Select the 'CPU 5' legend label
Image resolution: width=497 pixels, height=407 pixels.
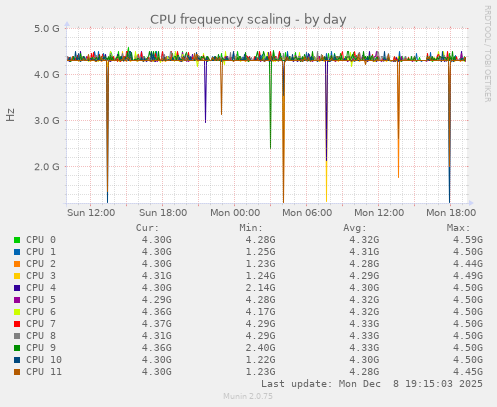[41, 300]
